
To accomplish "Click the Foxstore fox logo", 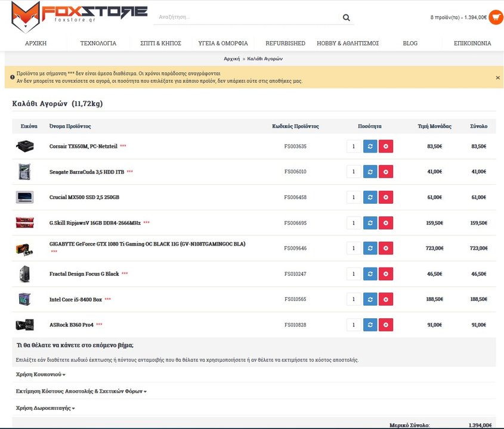I will (79, 17).
